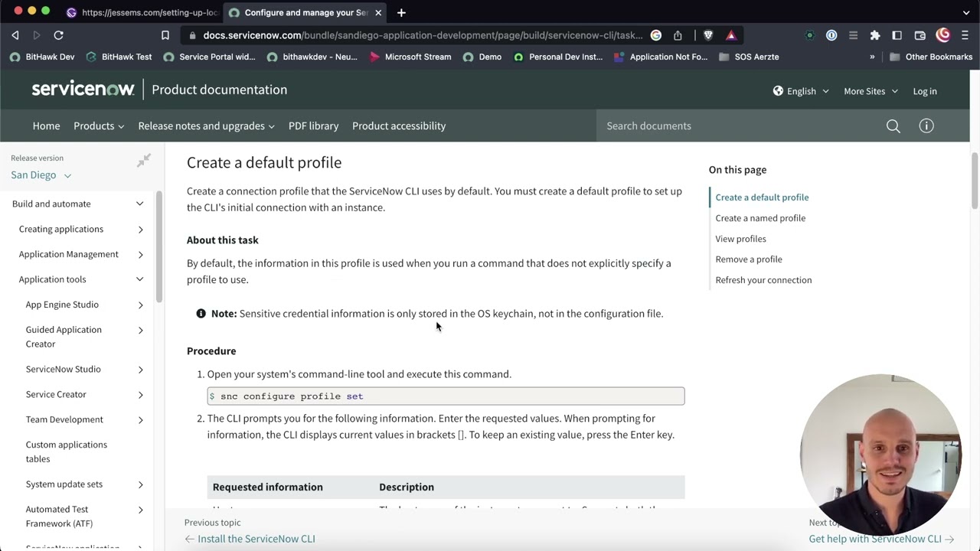Unpin the sidebar with pin icon

coord(144,161)
